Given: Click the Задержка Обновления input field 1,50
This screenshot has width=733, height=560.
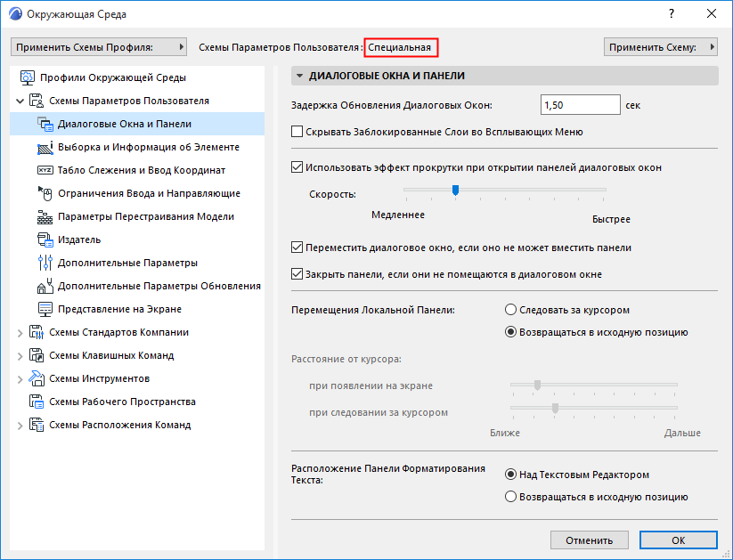Looking at the screenshot, I should (x=580, y=105).
